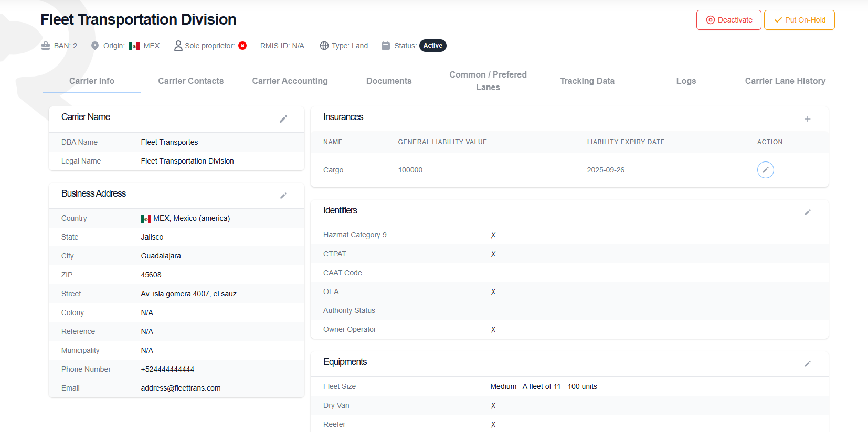The height and width of the screenshot is (432, 868).
Task: Click the state value Jalisco
Action: [x=152, y=237]
